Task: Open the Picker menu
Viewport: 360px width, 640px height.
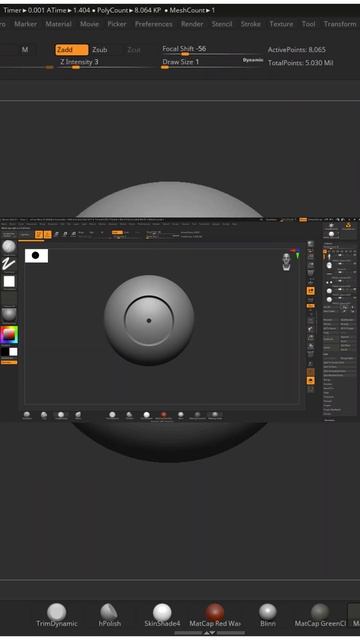Action: tap(117, 24)
